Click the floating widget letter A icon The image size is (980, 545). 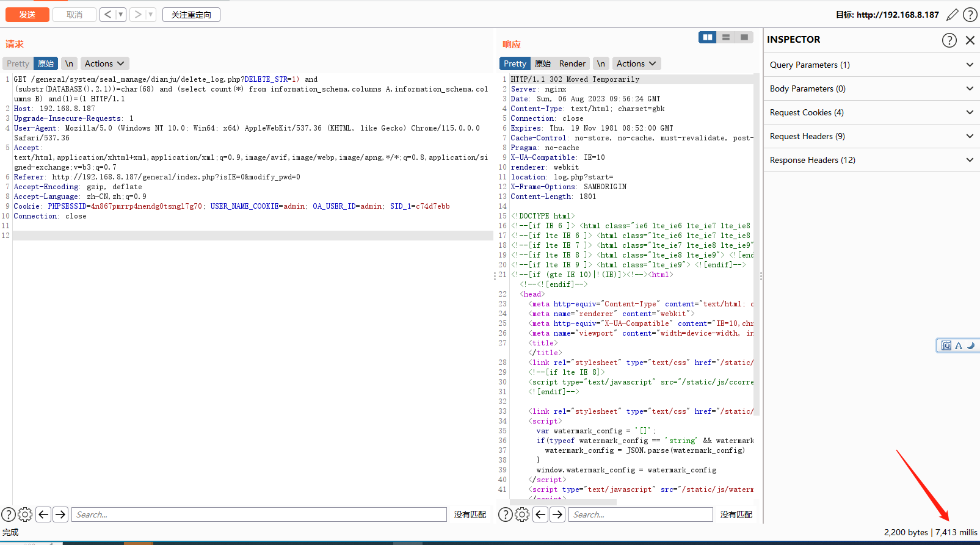959,345
